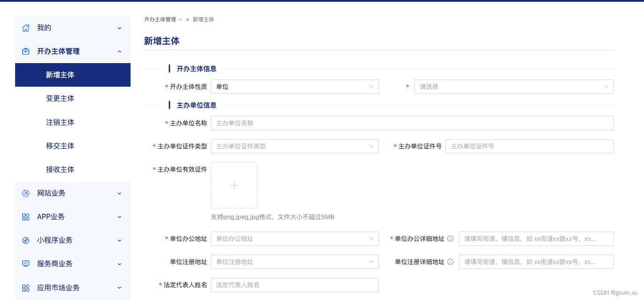644x300 pixels.
Task: Click the monitor icon beside 服务商业务
Action: tap(26, 264)
